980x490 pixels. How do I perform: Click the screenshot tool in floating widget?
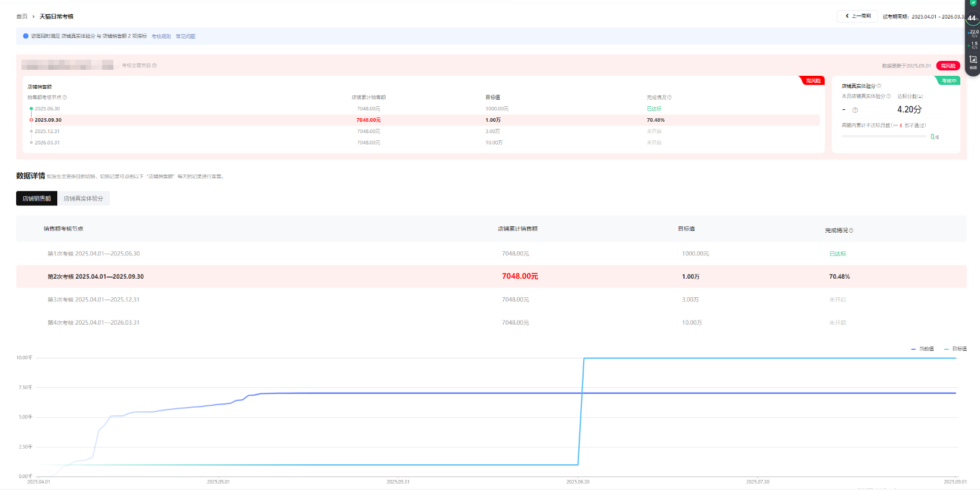click(x=973, y=60)
